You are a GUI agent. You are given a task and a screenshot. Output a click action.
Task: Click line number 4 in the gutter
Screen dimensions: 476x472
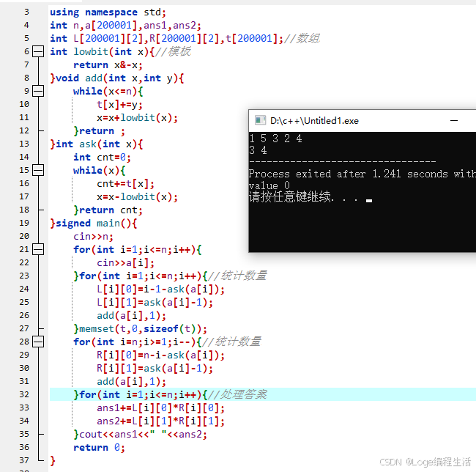pos(26,25)
